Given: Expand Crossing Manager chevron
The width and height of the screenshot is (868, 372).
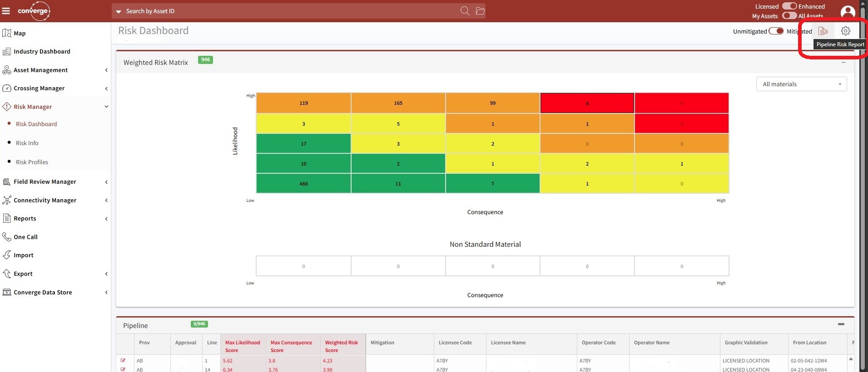Looking at the screenshot, I should (x=106, y=88).
